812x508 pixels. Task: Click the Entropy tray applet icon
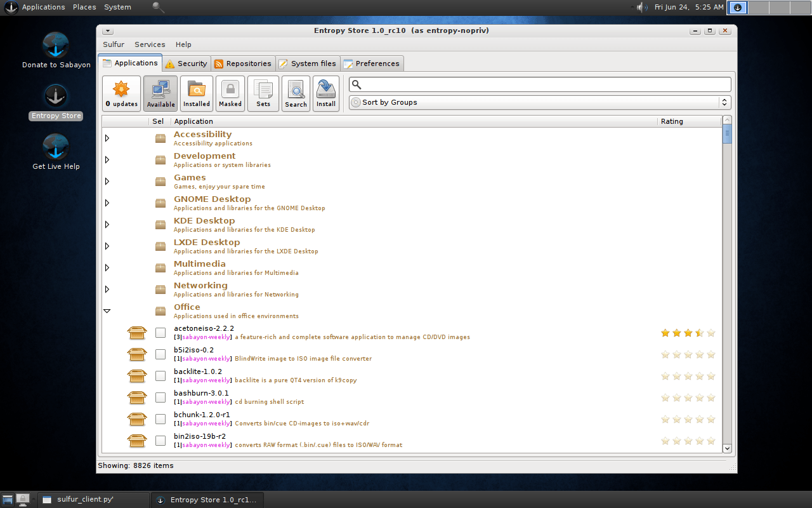738,8
